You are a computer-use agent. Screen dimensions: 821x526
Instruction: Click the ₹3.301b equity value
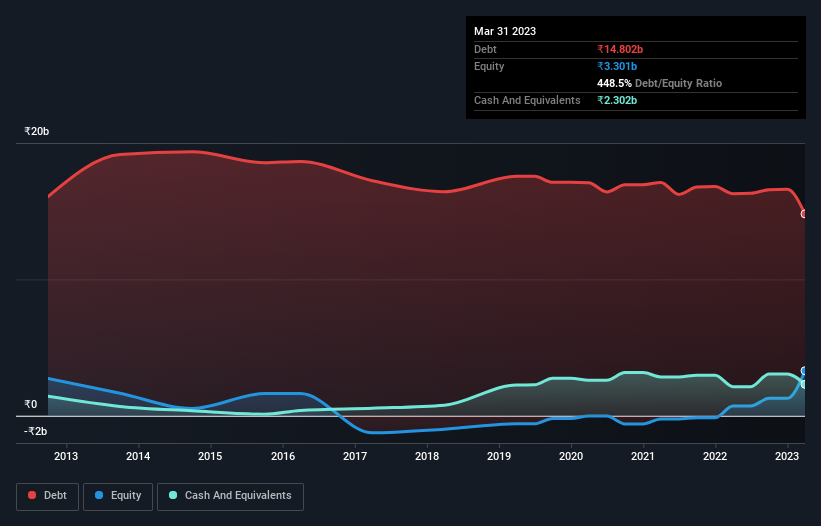[617, 66]
